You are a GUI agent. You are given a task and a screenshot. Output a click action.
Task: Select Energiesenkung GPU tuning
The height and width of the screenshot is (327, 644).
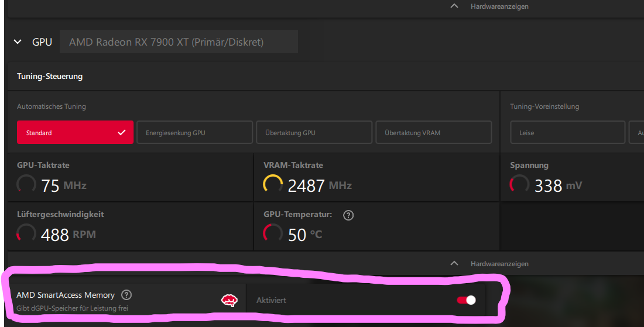195,132
